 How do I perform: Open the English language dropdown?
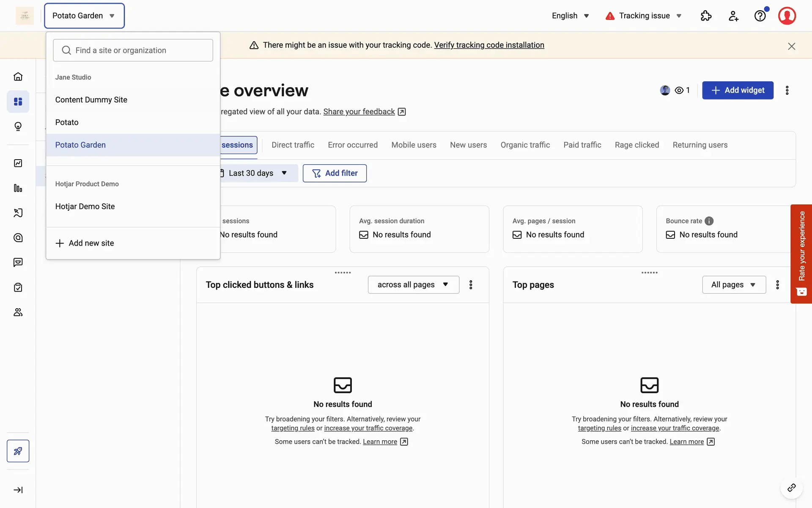click(570, 16)
